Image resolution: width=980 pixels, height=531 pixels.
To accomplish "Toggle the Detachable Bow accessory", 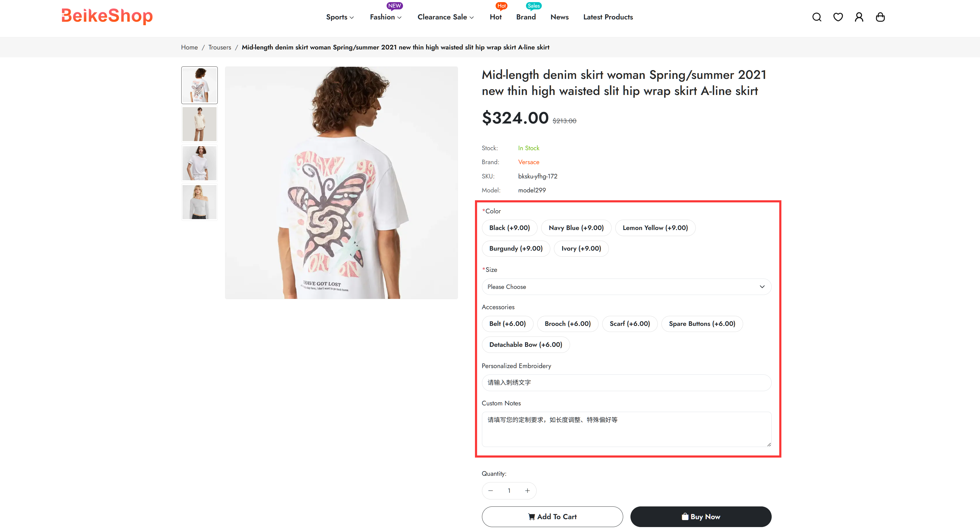I will coord(525,344).
